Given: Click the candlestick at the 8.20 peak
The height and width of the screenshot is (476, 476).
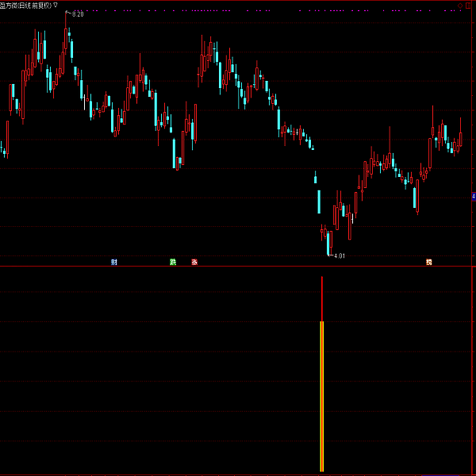Looking at the screenshot, I should pyautogui.click(x=67, y=40).
